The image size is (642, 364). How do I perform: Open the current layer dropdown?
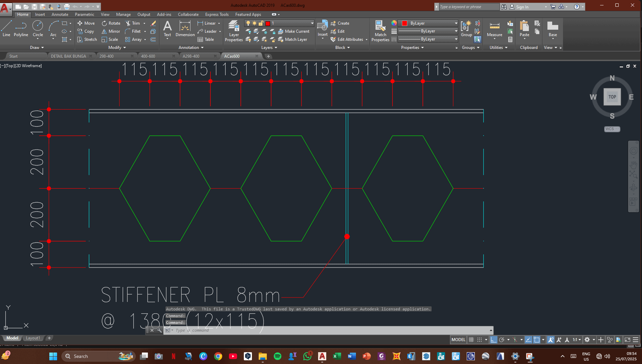pyautogui.click(x=312, y=23)
